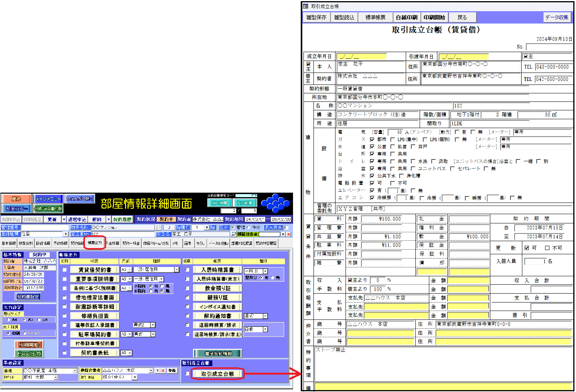Image resolution: width=576 pixels, height=392 pixels.
Task: Click the search icon next to 物件名称 field
Action: click(x=158, y=228)
